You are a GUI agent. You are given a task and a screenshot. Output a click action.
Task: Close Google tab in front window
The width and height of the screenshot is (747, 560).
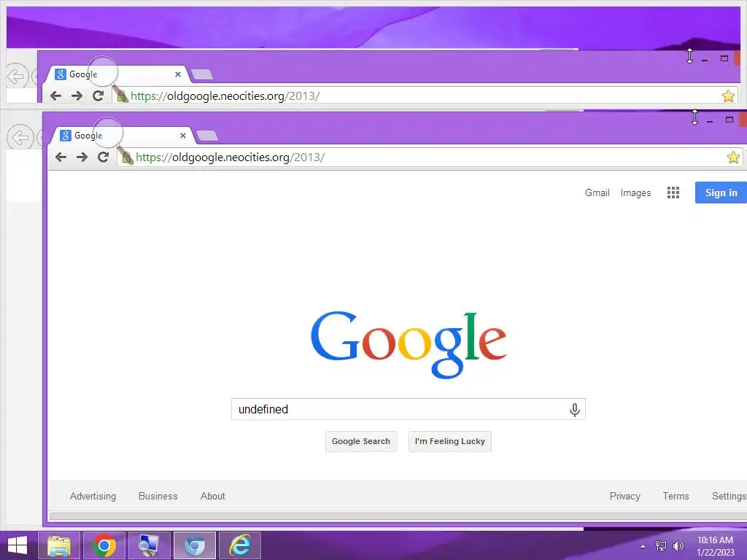coord(183,136)
